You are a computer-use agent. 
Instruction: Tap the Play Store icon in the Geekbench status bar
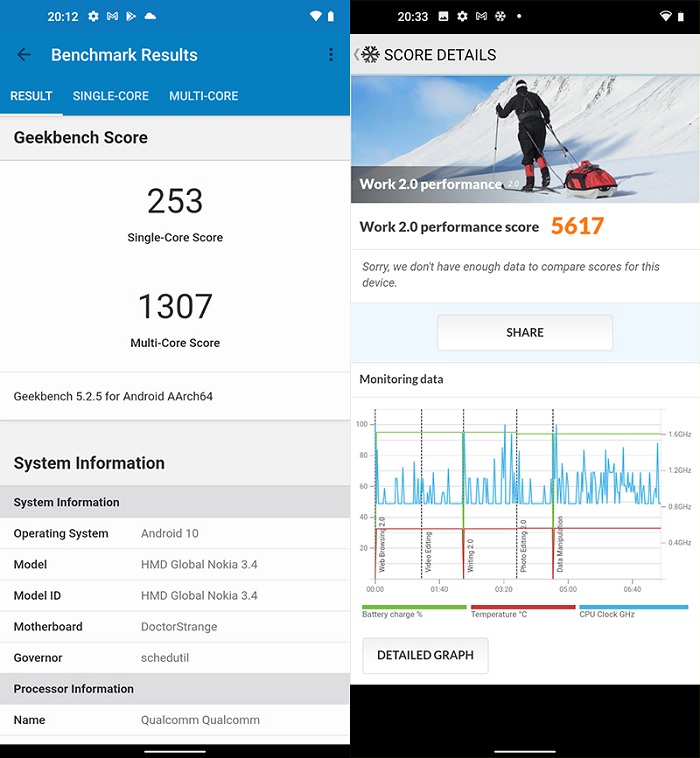coord(131,16)
